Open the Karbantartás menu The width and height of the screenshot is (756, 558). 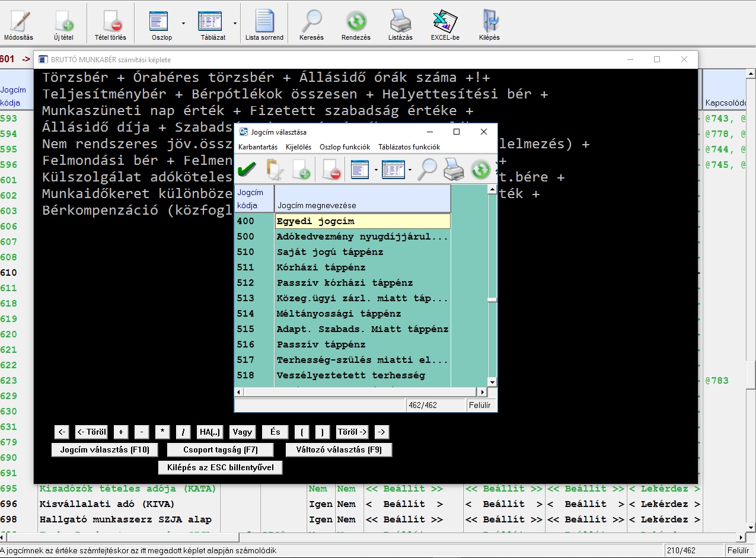tap(258, 147)
